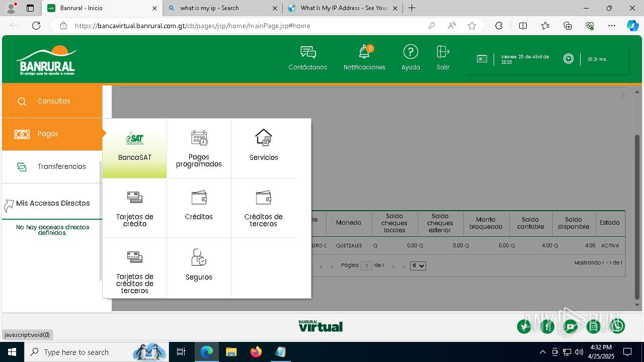Click the Estado column header
Image resolution: width=644 pixels, height=362 pixels.
click(610, 223)
